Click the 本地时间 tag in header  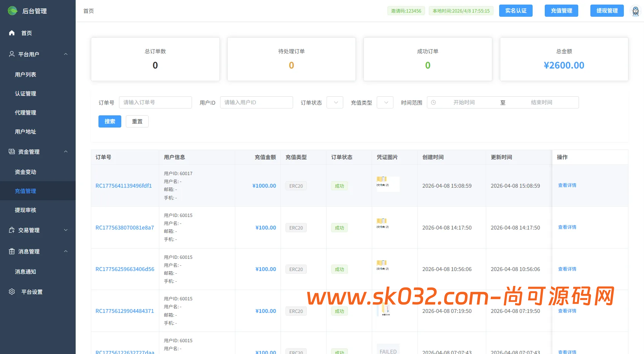tap(461, 11)
